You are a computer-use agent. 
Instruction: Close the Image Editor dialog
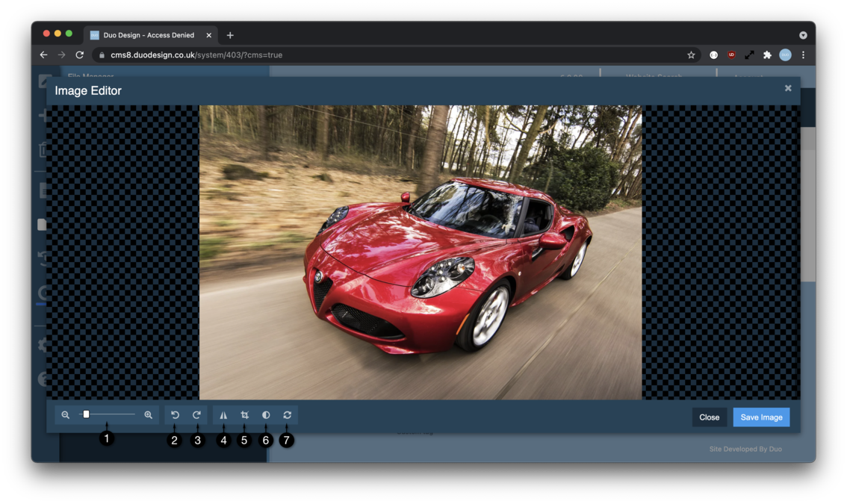pyautogui.click(x=788, y=87)
